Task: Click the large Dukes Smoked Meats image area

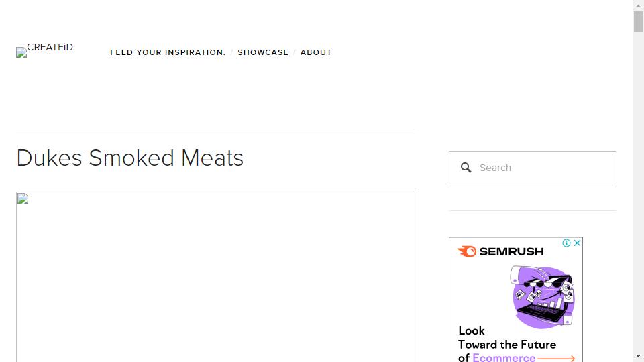Action: pyautogui.click(x=215, y=277)
